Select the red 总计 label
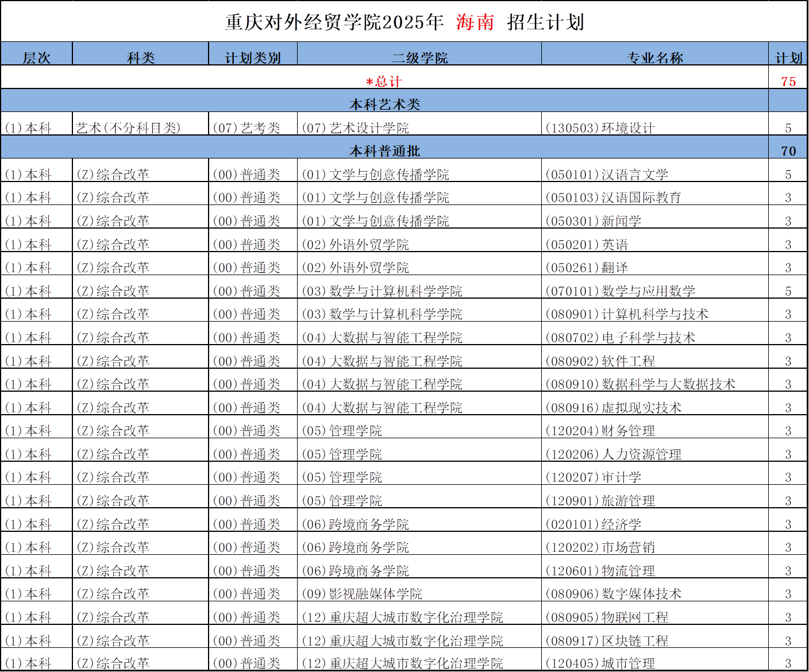Viewport: 809px width, 672px height. coord(384,82)
